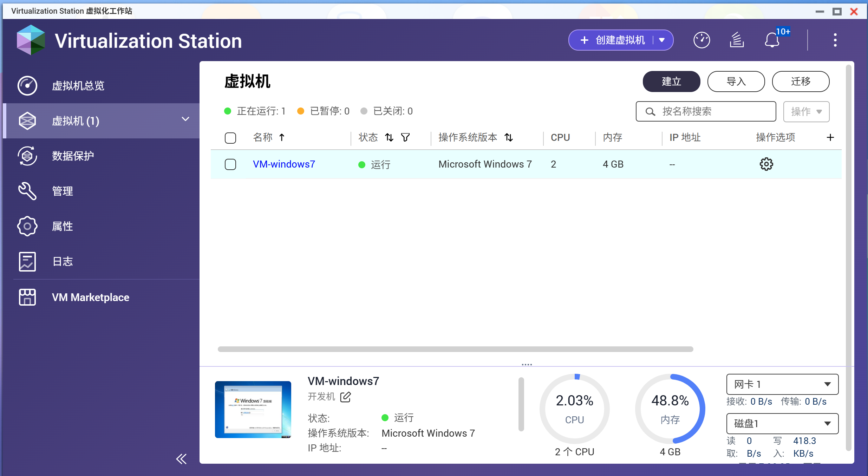Expand the 创建虚拟机 dropdown arrow

[x=662, y=40]
